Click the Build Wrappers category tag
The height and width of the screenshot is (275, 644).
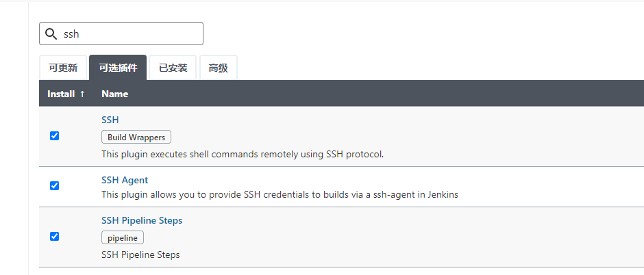click(x=136, y=137)
